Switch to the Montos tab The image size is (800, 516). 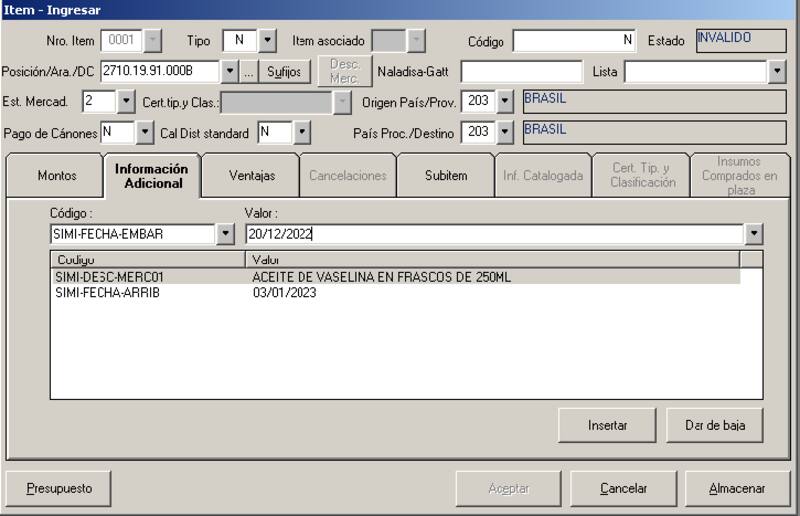pyautogui.click(x=56, y=176)
